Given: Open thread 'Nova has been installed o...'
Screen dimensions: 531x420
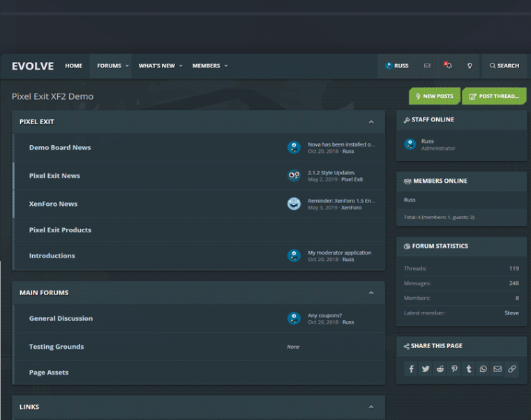Looking at the screenshot, I should tap(341, 144).
